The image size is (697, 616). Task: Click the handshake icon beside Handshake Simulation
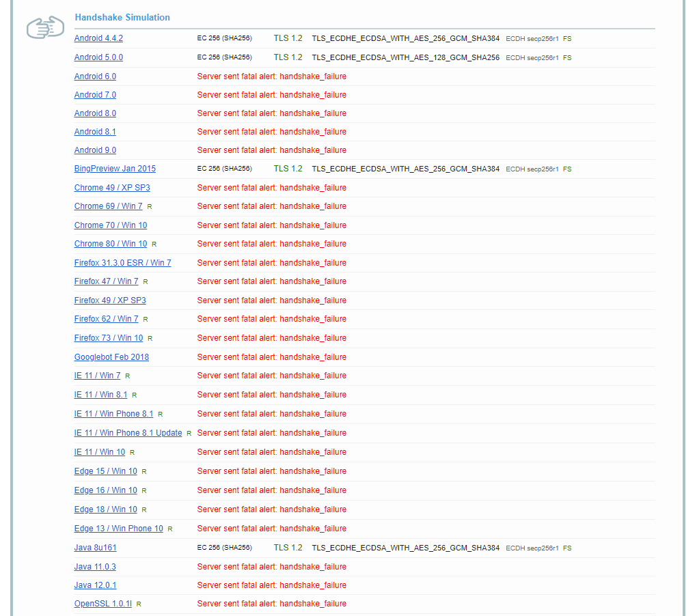(x=45, y=27)
